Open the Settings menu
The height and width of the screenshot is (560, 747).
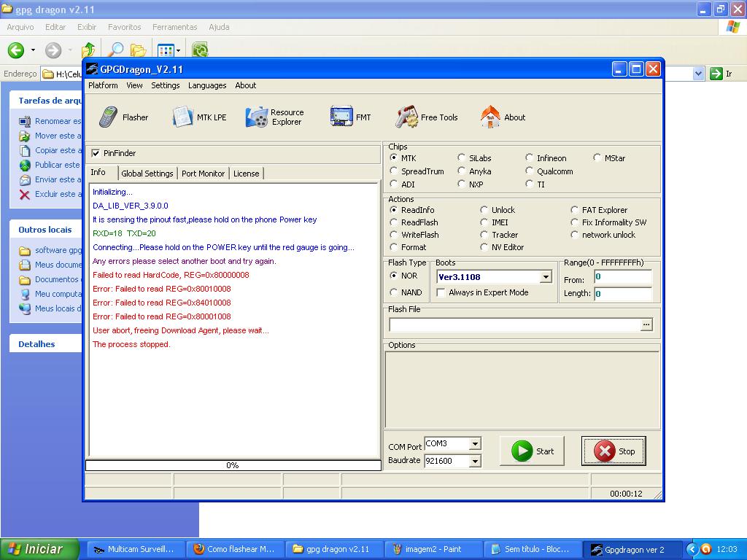click(x=166, y=85)
